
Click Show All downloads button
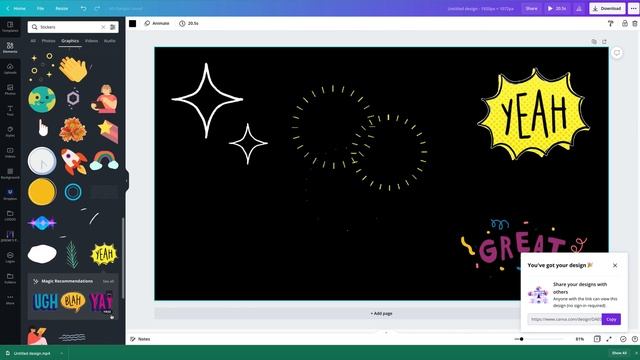click(619, 353)
